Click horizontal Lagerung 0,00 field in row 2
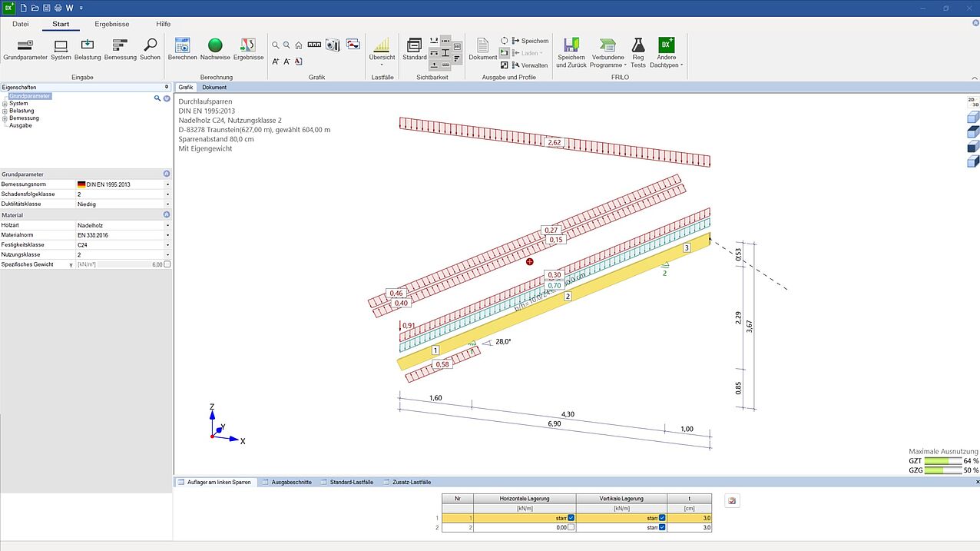 [525, 527]
